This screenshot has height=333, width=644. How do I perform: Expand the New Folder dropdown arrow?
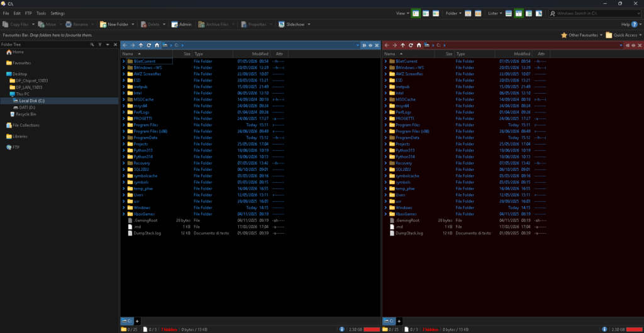point(133,25)
